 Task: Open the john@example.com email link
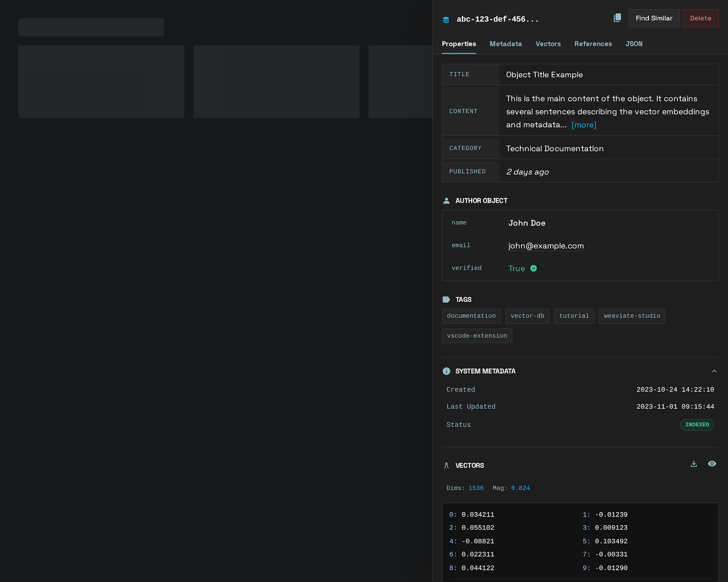[546, 246]
